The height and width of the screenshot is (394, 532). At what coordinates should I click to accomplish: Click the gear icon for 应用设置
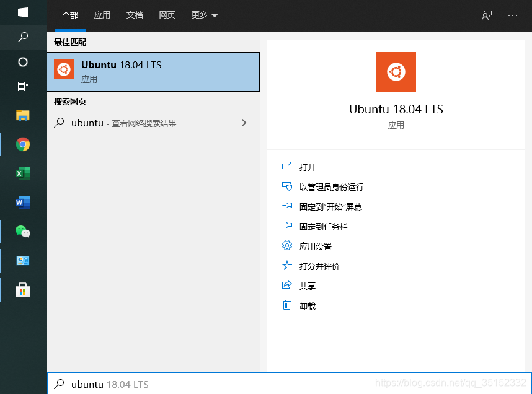[x=287, y=245]
